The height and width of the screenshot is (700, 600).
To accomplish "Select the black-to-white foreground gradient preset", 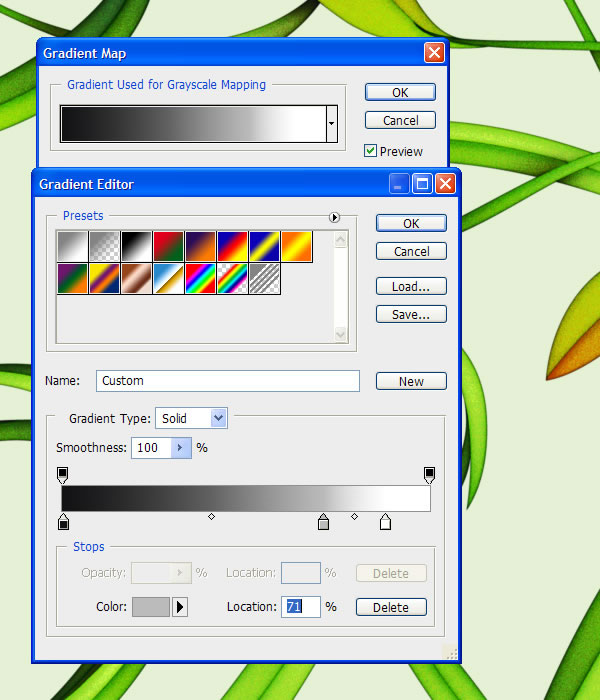I will click(72, 246).
